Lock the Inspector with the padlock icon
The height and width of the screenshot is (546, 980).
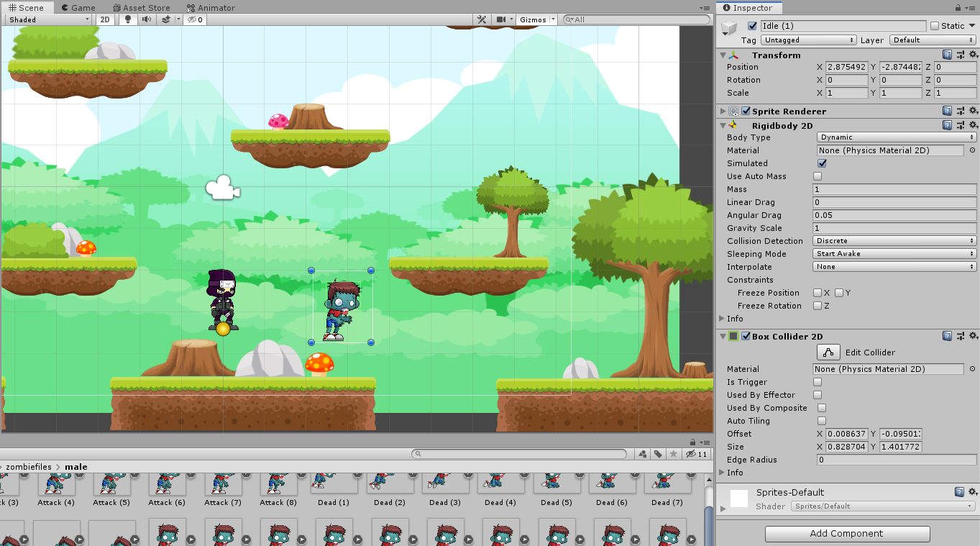(958, 8)
